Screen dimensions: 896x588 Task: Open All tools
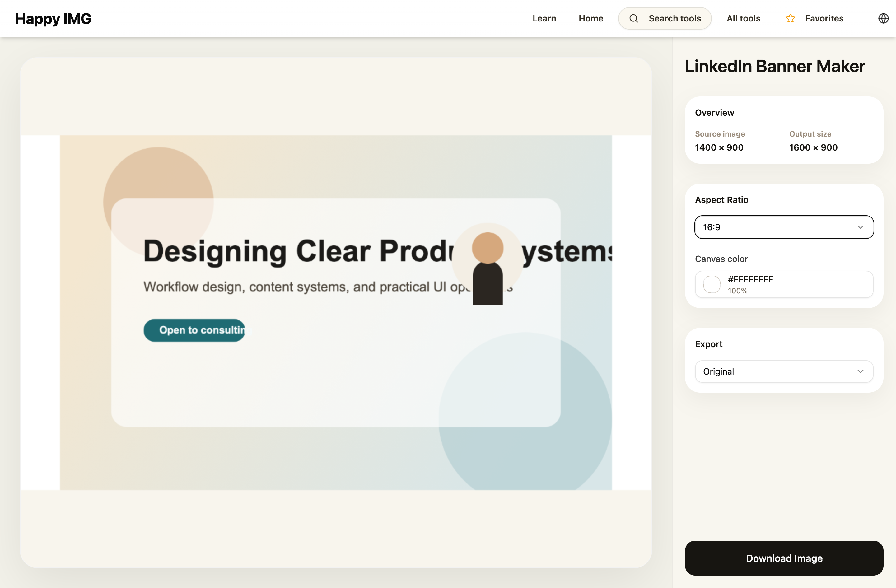tap(743, 18)
